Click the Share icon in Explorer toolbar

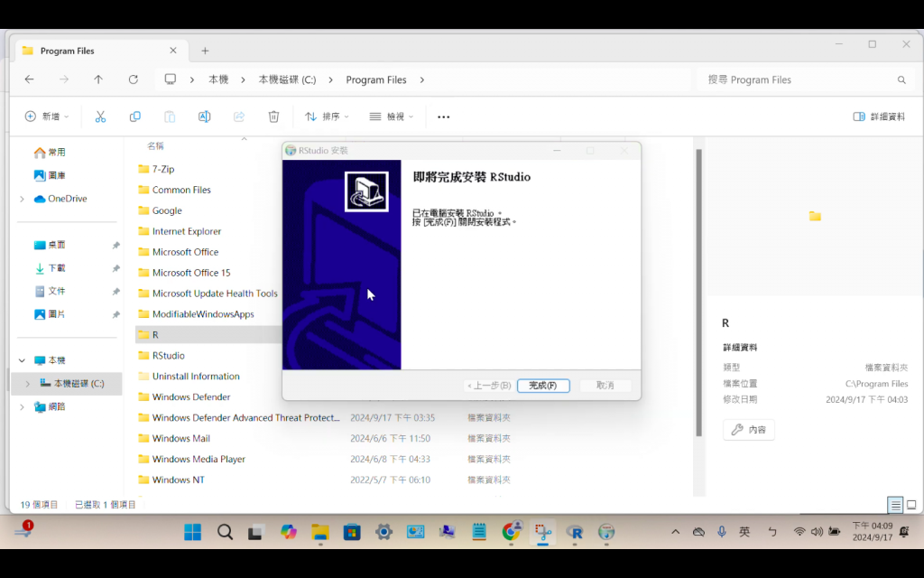coord(238,117)
